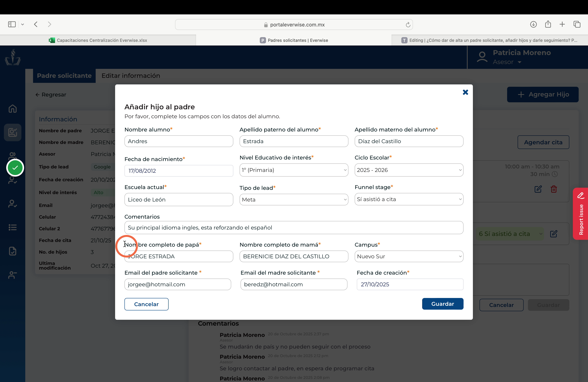Image resolution: width=588 pixels, height=382 pixels.
Task: Click the Email del padre solicitante field
Action: point(178,284)
